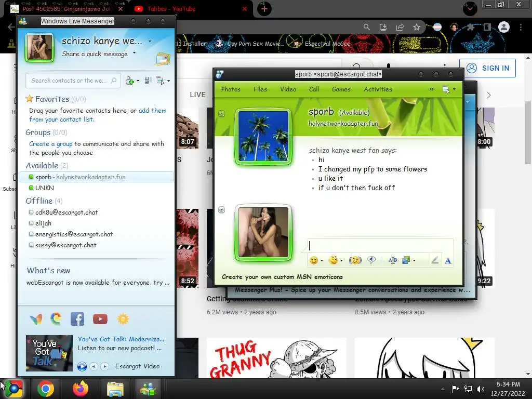Click the YouTube SIGN IN button
This screenshot has height=399, width=532.
click(487, 68)
